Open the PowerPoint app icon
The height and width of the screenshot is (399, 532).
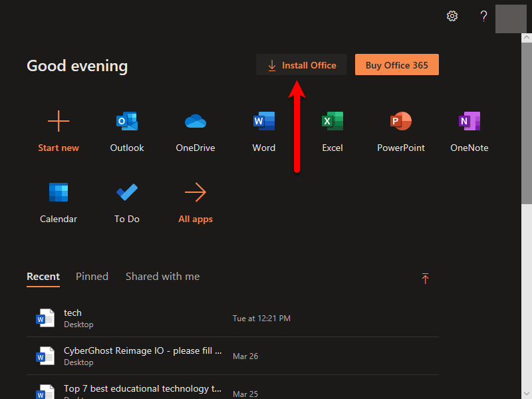[401, 121]
